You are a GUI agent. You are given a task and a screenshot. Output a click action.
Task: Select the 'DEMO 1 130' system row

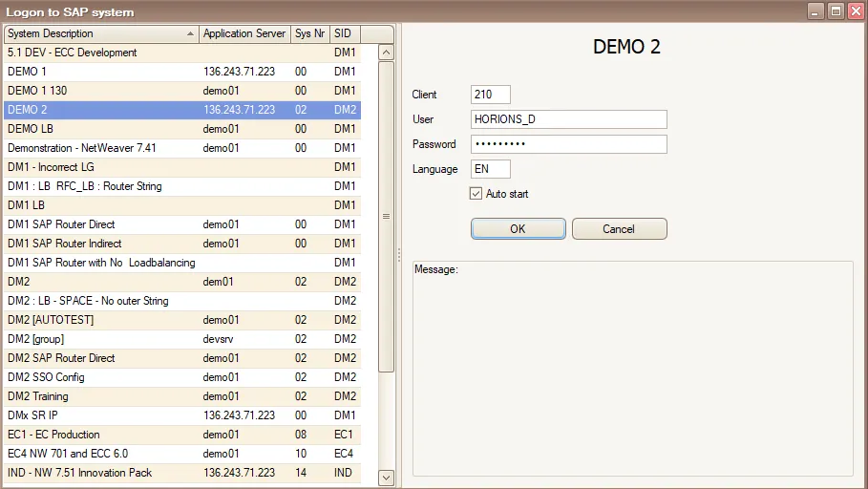pyautogui.click(x=182, y=91)
